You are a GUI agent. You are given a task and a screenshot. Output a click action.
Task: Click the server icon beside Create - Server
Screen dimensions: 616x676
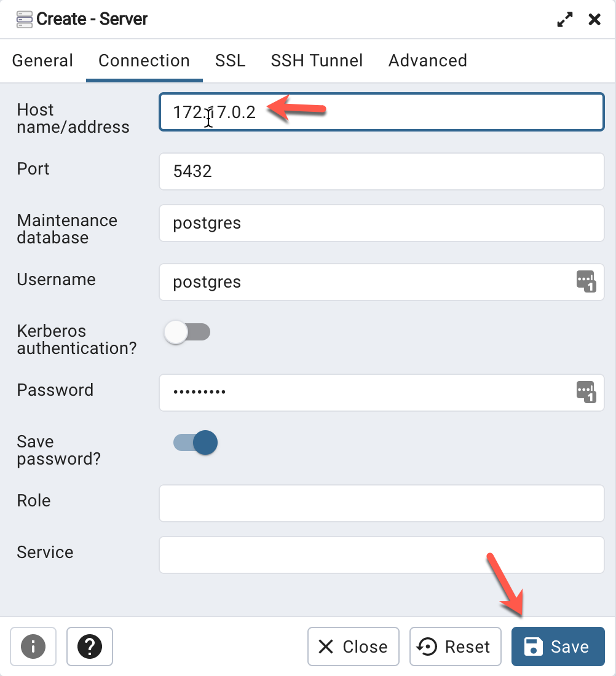pos(25,19)
